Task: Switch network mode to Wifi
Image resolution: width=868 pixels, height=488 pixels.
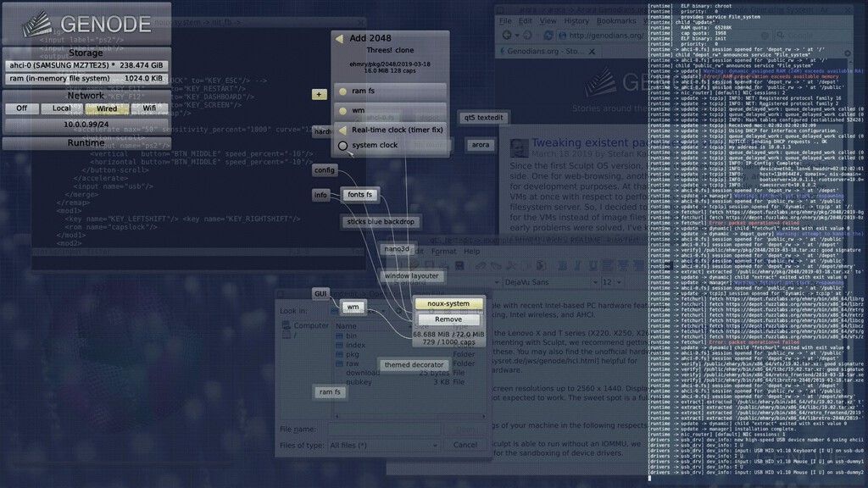Action: [149, 108]
